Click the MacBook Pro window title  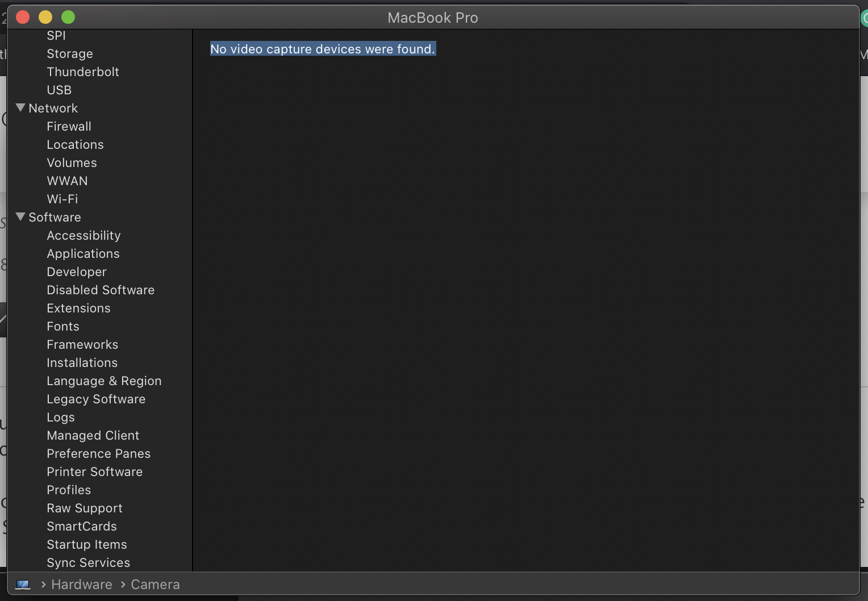433,18
